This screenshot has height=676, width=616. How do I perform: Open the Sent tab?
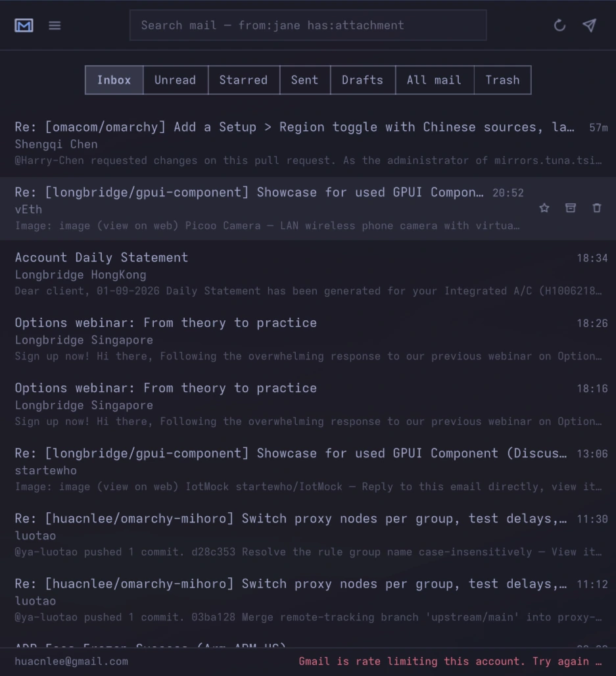(x=305, y=80)
